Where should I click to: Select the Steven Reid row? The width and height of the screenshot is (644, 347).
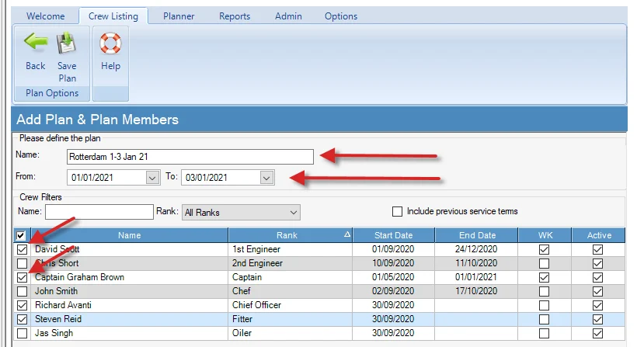point(129,319)
